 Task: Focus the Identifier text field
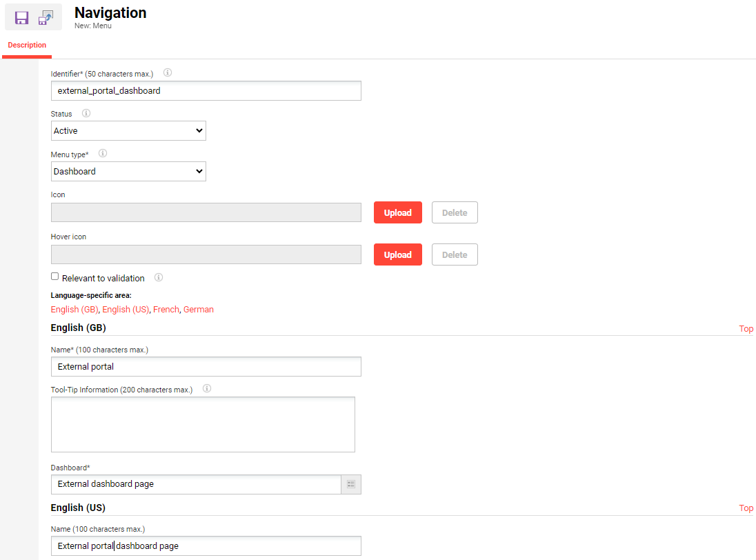206,91
